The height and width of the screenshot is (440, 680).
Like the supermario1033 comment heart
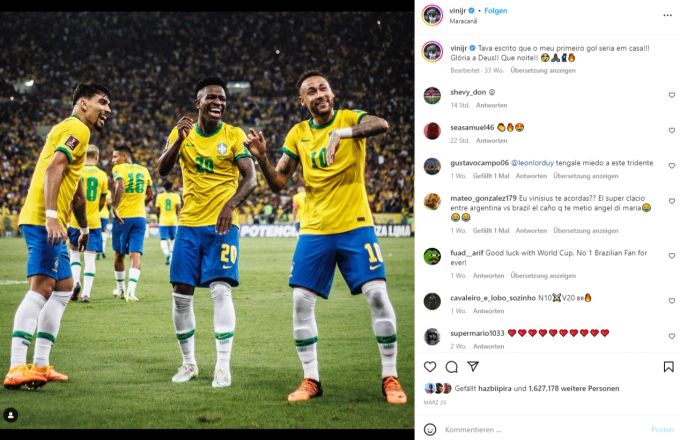(x=671, y=336)
